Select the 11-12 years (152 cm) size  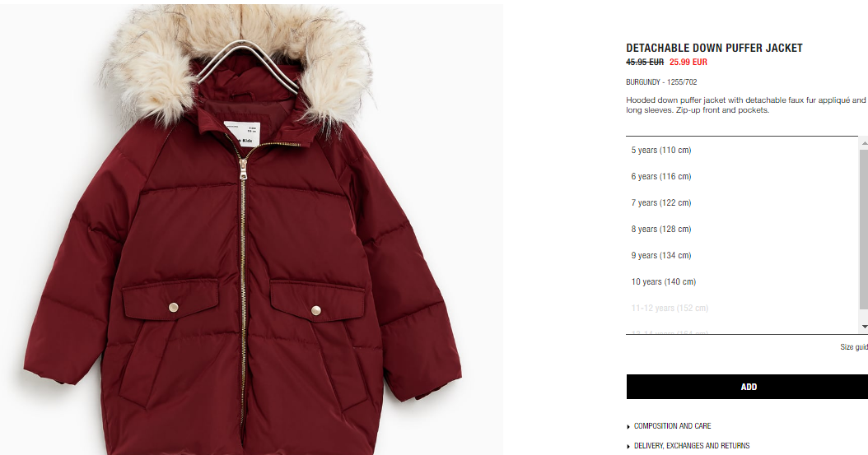[x=742, y=308]
